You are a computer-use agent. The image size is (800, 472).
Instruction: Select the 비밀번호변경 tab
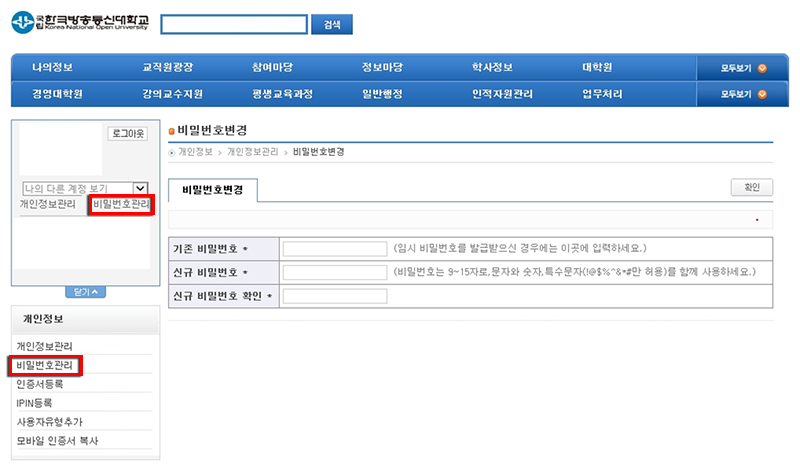[x=213, y=190]
